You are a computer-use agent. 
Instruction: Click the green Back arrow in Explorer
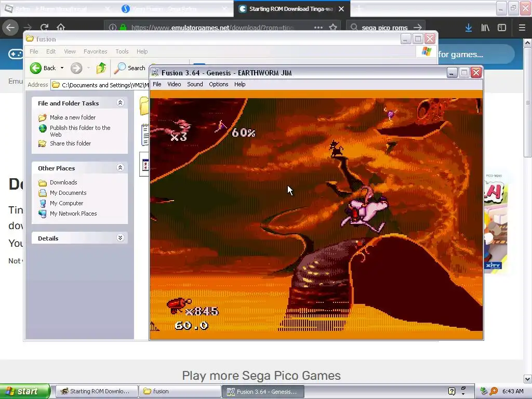(36, 68)
